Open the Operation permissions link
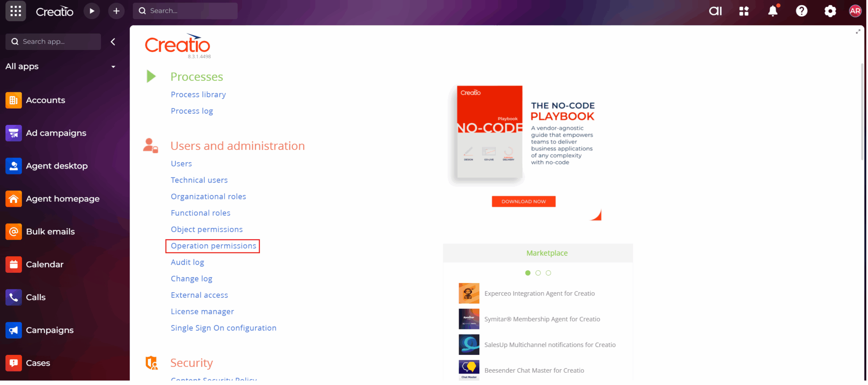The height and width of the screenshot is (385, 868). [212, 246]
